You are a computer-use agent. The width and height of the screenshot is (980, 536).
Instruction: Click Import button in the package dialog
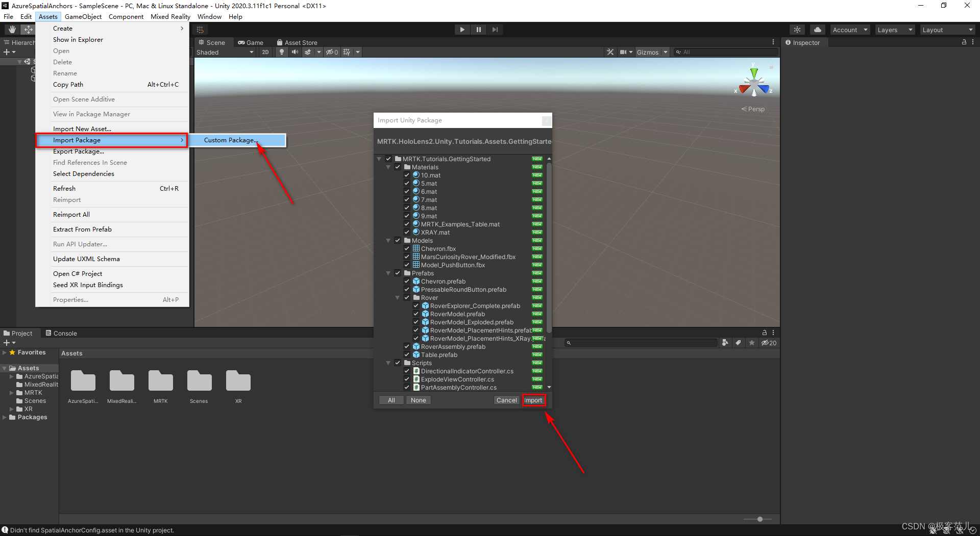tap(533, 400)
